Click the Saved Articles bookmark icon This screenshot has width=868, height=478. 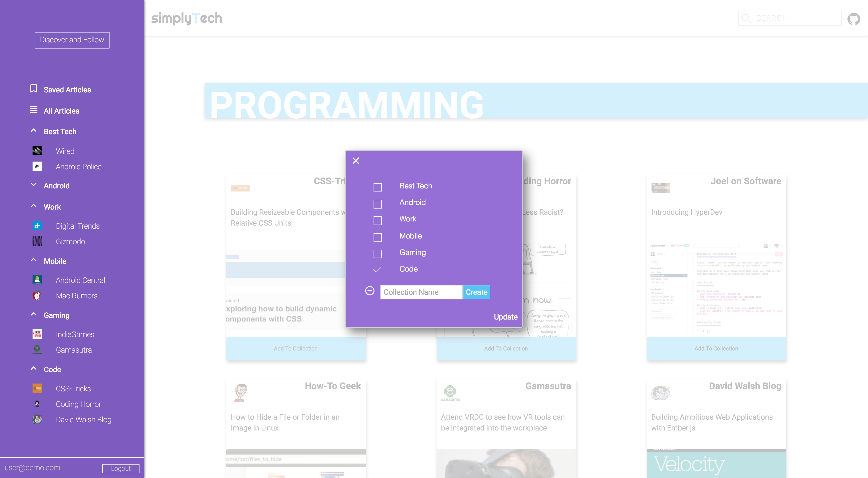(33, 89)
